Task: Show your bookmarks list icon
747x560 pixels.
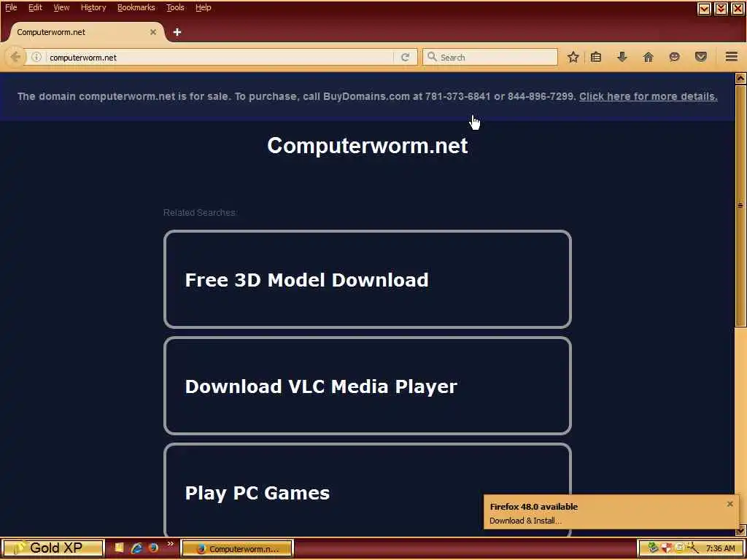Action: (x=596, y=57)
